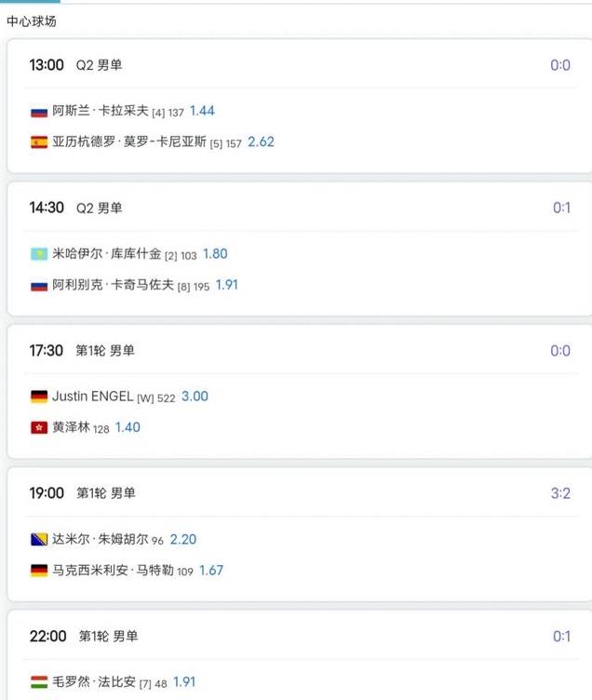The width and height of the screenshot is (592, 700).
Task: Select odds 1.44 for 阿斯兰·卡拉采夫
Action: click(202, 111)
